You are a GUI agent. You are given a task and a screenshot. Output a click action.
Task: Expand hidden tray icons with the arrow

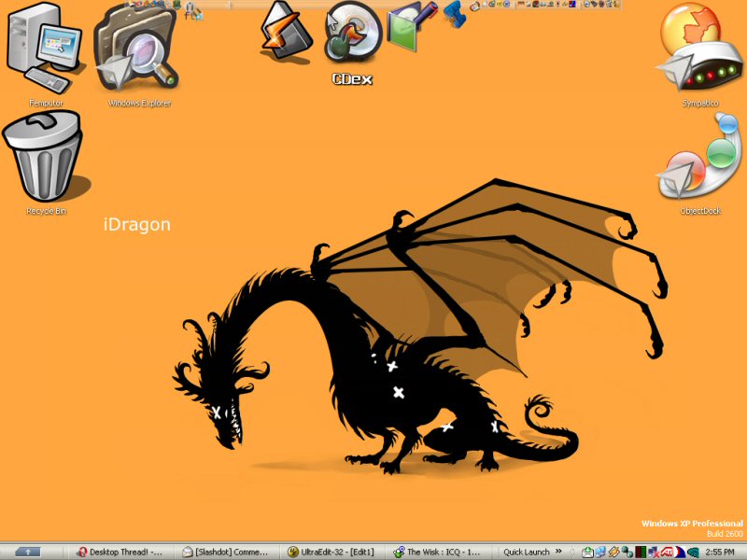[x=573, y=552]
